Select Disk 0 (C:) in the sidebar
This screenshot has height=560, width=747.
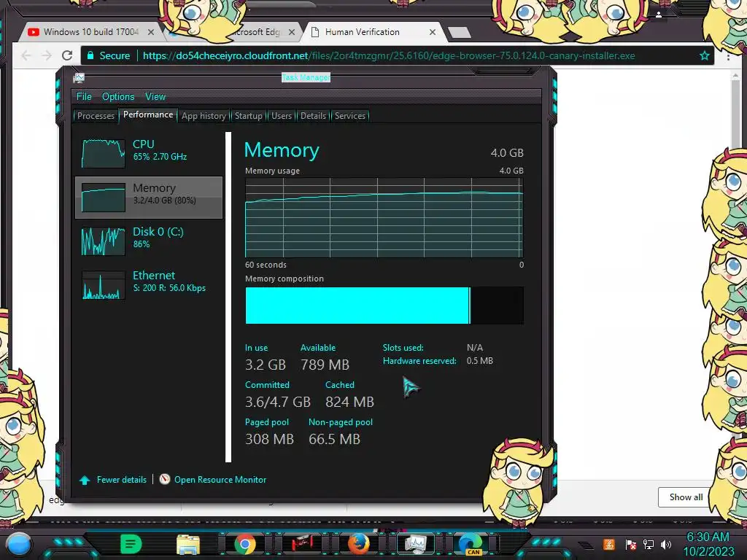[x=149, y=241]
